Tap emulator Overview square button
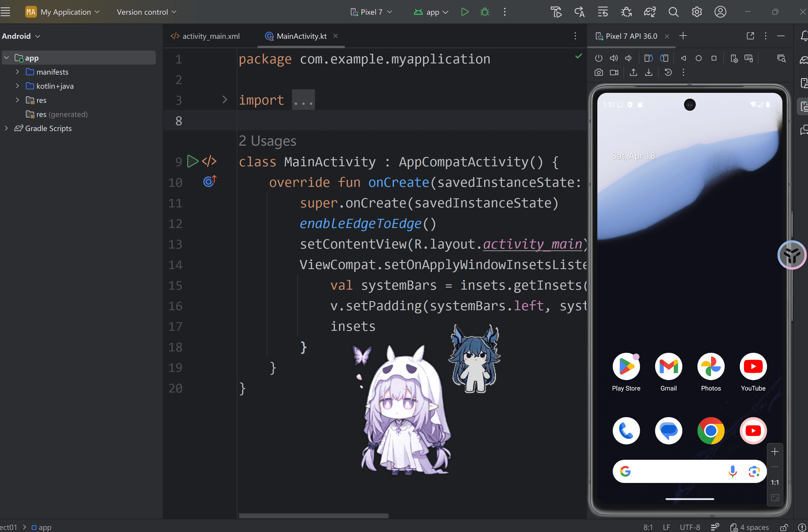The image size is (808, 532). pyautogui.click(x=714, y=58)
